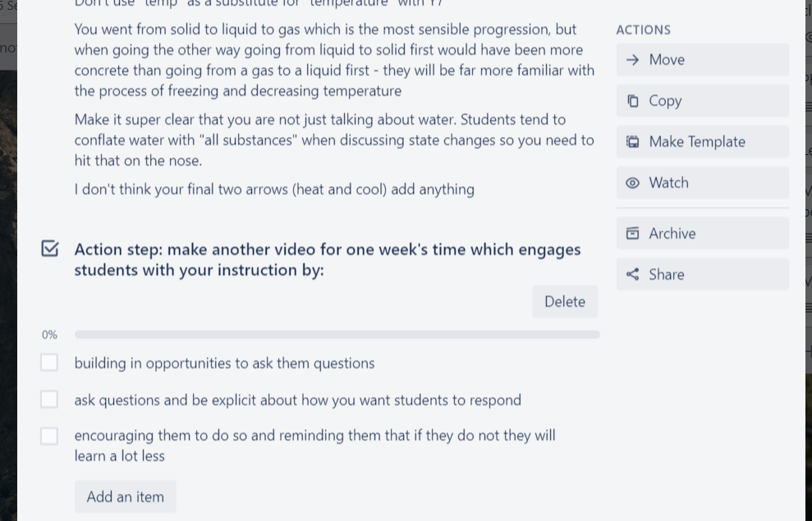Click the 0% progress label

tap(49, 334)
